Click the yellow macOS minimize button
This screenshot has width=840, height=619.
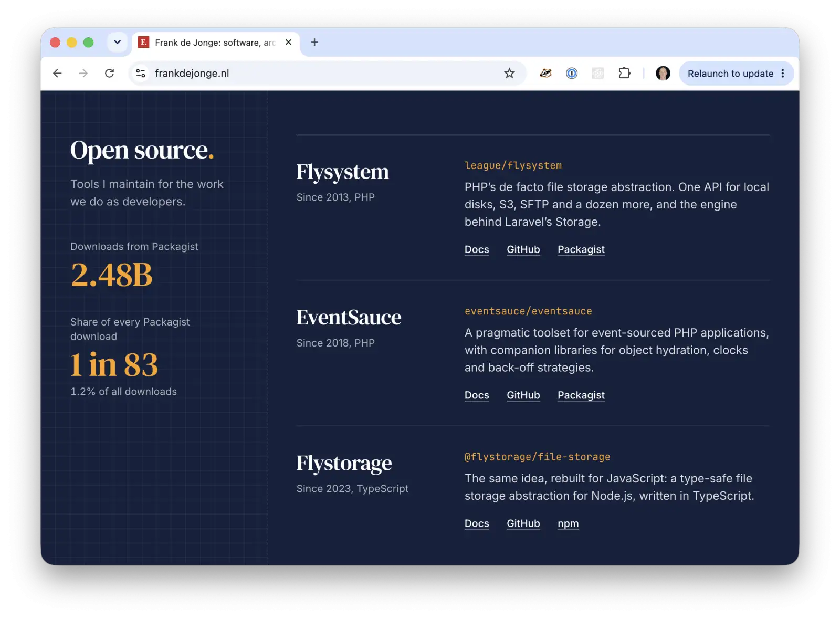click(x=72, y=43)
